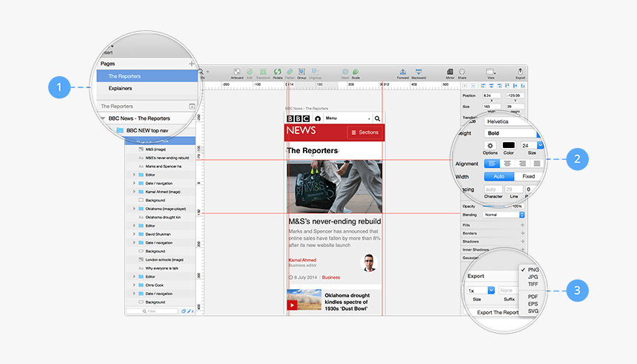Move layer Forward using toolbar icon
Viewport: 637px width, 364px height.
pyautogui.click(x=403, y=72)
